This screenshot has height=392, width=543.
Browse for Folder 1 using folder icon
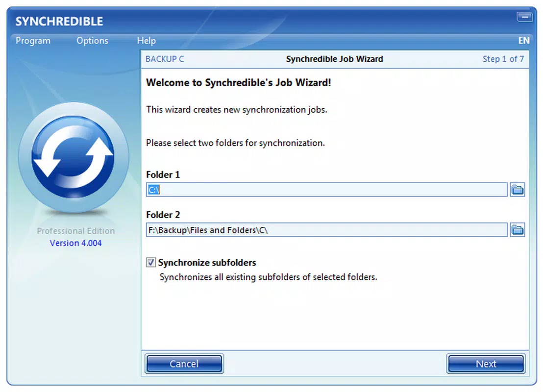(518, 190)
